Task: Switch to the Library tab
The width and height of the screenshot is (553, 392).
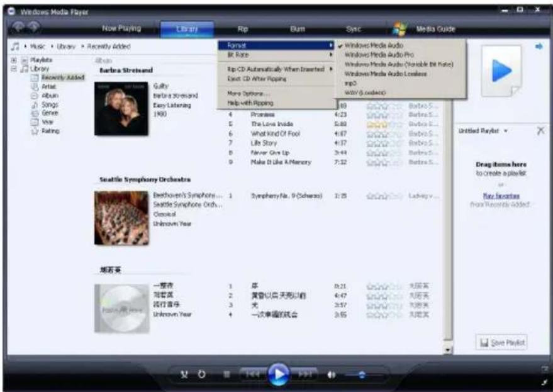Action: [187, 29]
